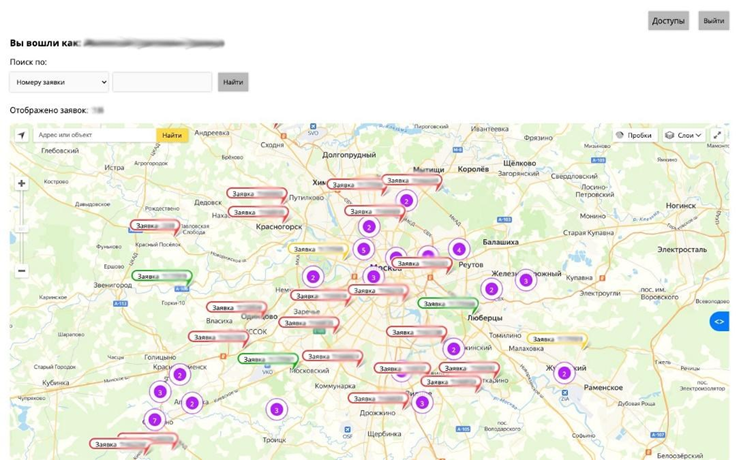739x460 pixels.
Task: Click the geolocation arrow icon on map
Action: coord(21,135)
